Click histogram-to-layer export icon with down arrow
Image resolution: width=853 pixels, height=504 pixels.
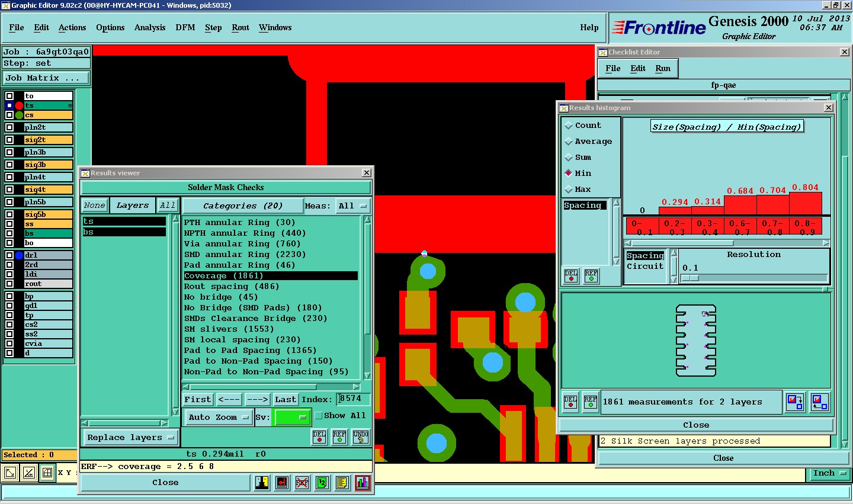(795, 402)
